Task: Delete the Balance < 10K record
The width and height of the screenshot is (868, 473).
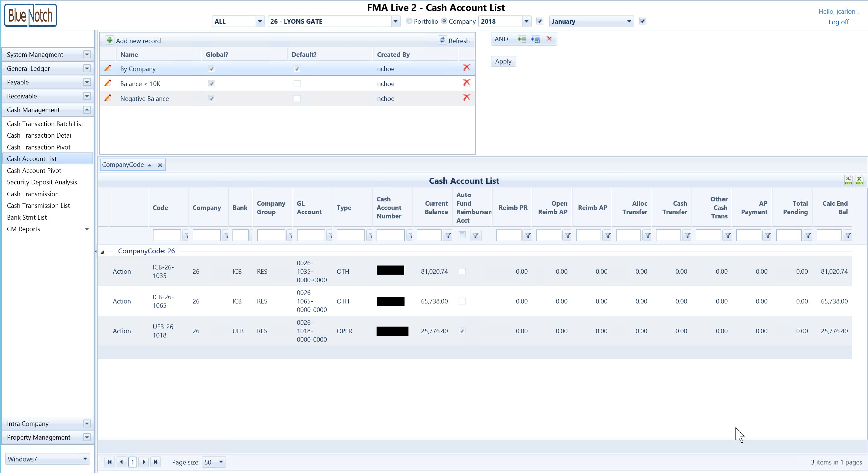Action: coord(466,83)
